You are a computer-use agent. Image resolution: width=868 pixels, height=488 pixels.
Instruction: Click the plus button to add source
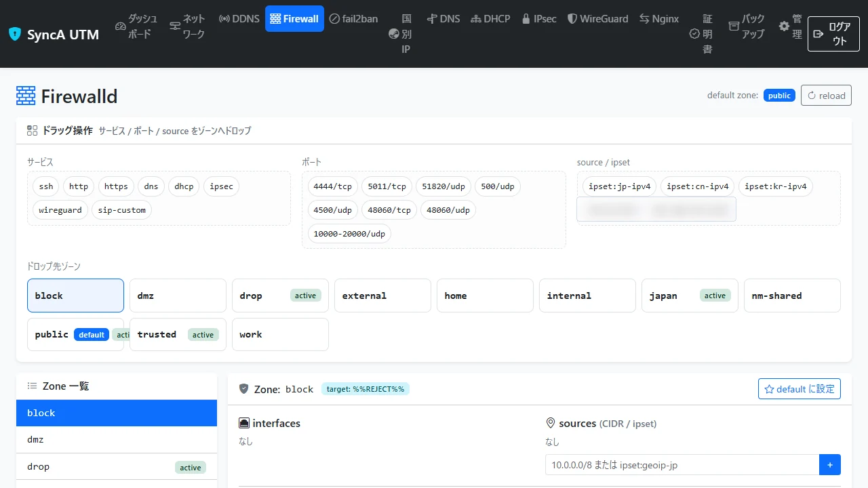tap(830, 465)
